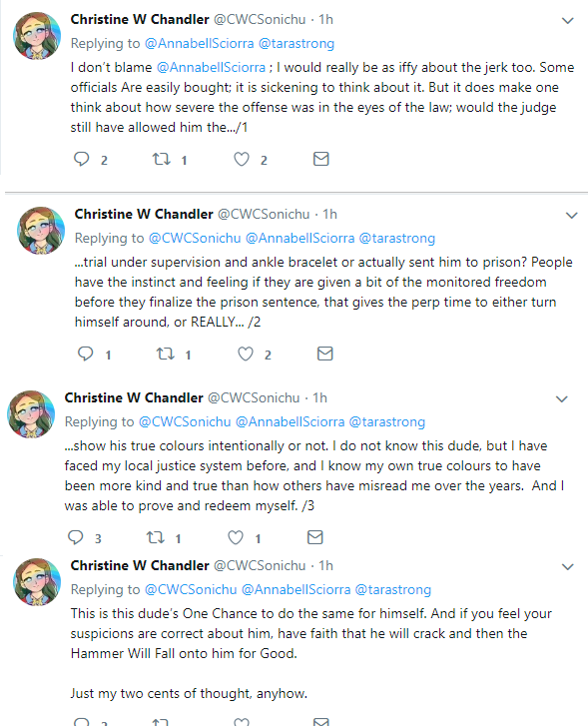Send first tweet via direct message icon

click(x=320, y=159)
